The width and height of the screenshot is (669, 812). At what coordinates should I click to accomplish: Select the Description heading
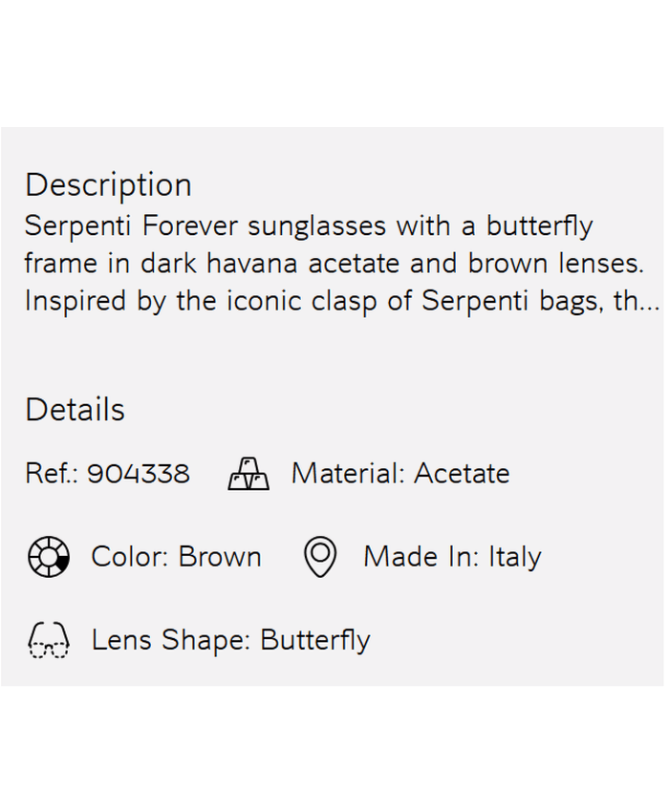[108, 184]
